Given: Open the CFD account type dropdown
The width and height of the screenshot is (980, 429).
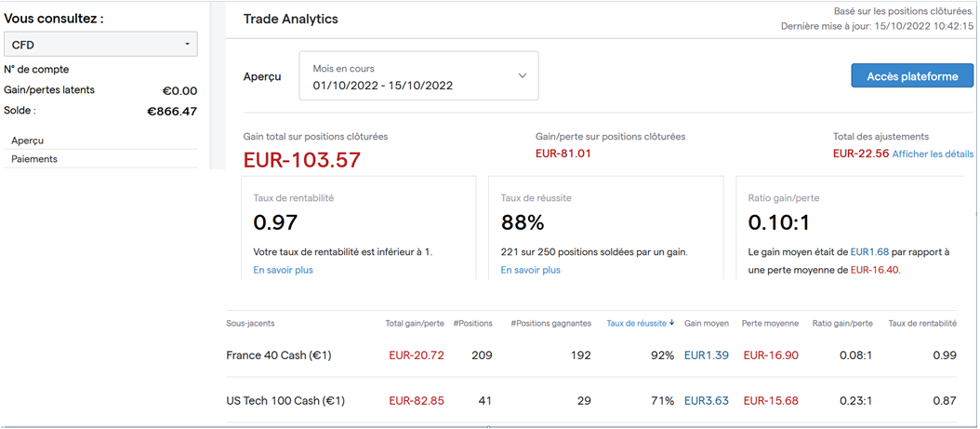Looking at the screenshot, I should 99,45.
